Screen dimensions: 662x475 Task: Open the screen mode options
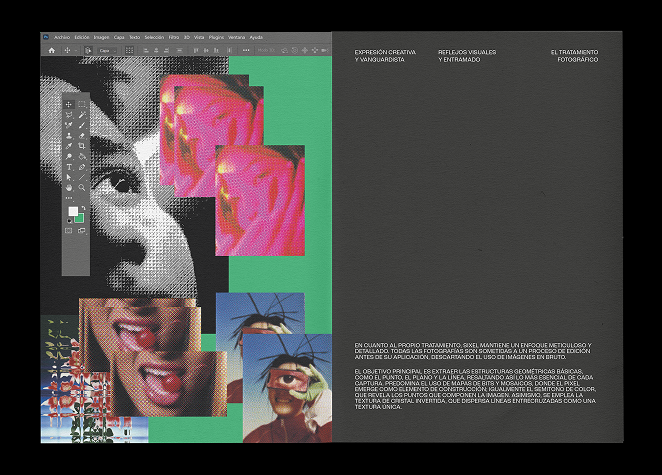(x=82, y=230)
